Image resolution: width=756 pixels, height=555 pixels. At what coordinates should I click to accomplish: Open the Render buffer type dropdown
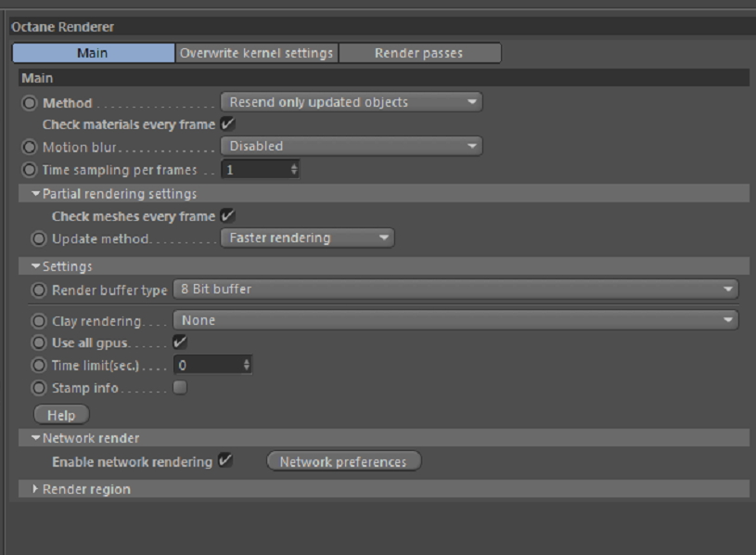(455, 290)
